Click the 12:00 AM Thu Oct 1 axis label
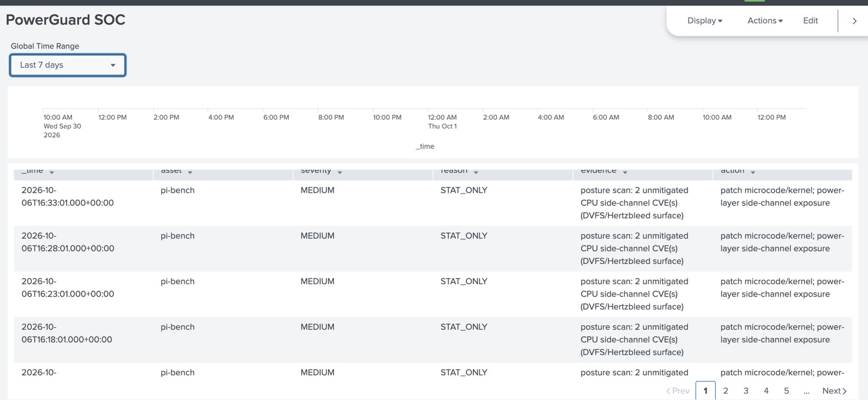868x400 pixels. point(442,122)
